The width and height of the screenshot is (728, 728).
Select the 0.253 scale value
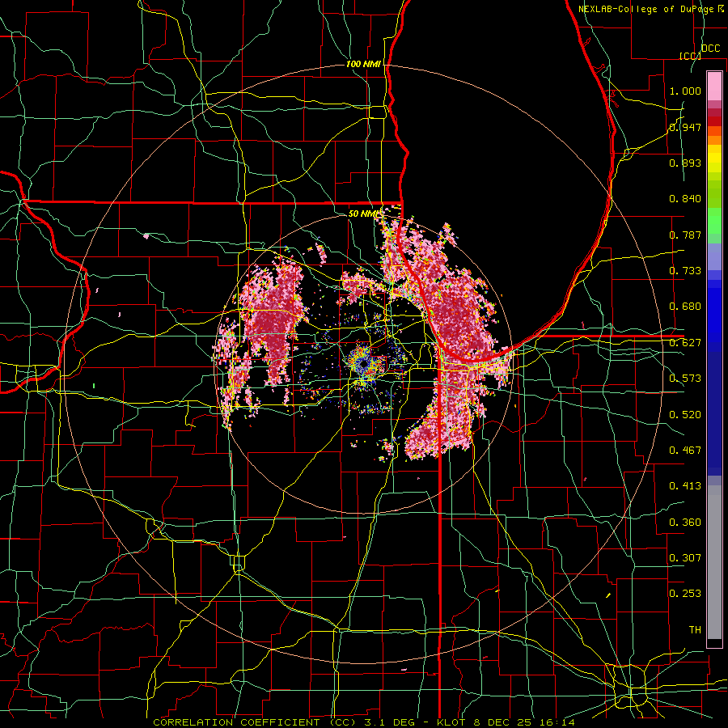click(x=685, y=594)
